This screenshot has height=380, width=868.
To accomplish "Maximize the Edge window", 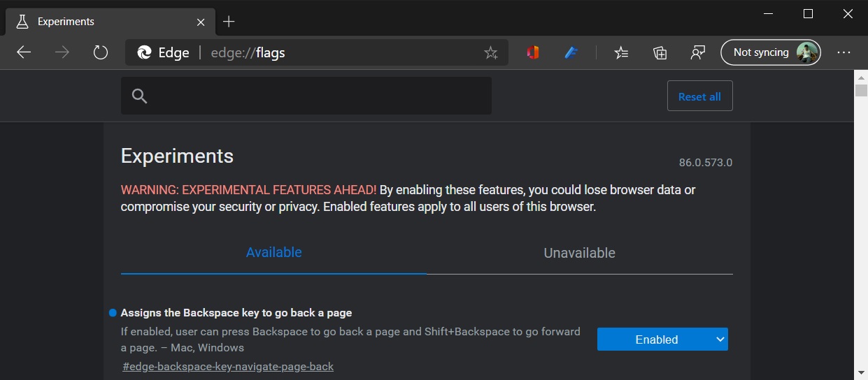I will [x=808, y=13].
